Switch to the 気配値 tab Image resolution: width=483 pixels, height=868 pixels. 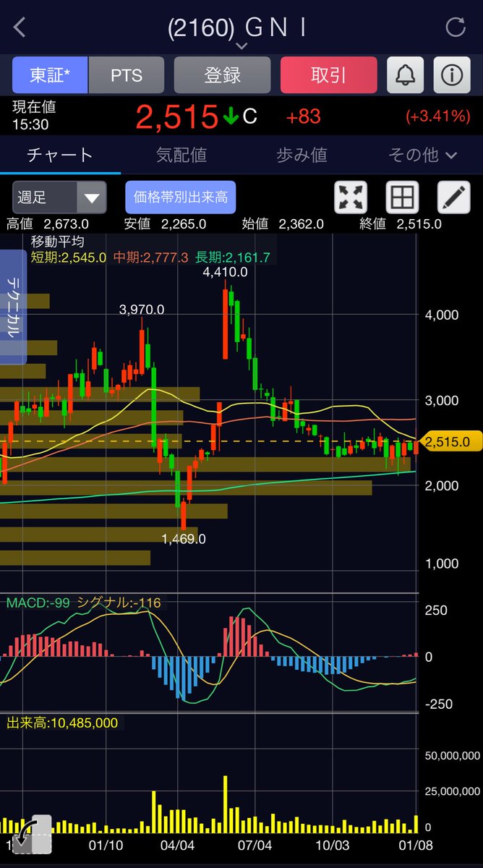pos(181,154)
